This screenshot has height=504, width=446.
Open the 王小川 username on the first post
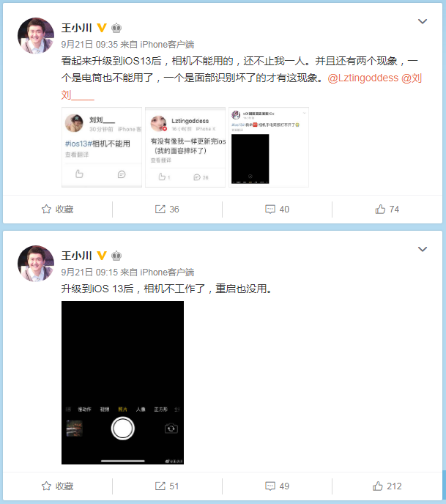[76, 28]
